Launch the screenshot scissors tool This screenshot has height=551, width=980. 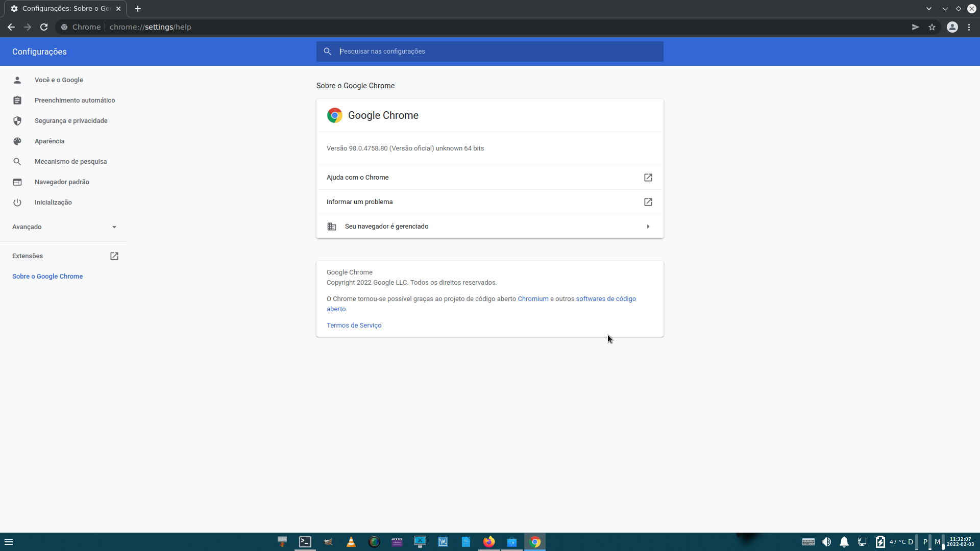[420, 542]
